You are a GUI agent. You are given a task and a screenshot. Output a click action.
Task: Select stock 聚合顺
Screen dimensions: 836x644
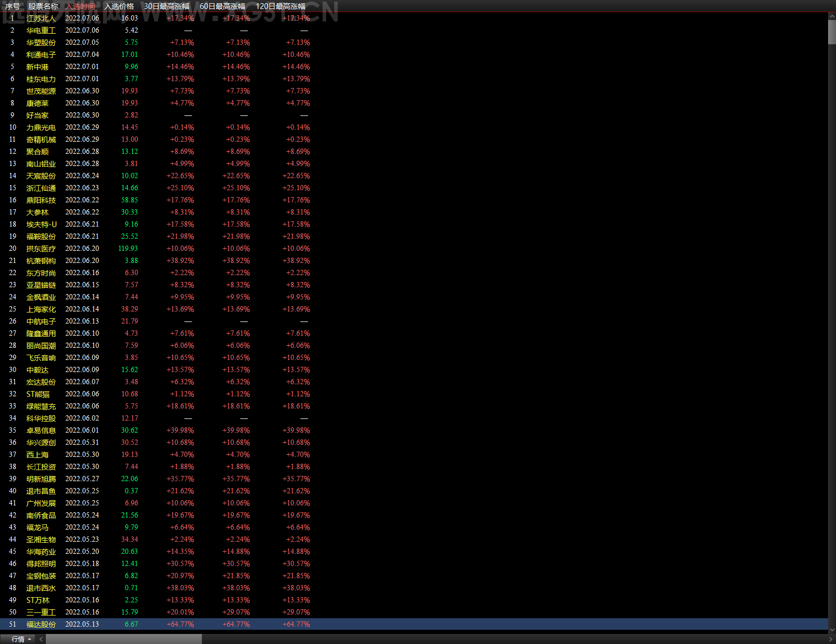[x=37, y=152]
